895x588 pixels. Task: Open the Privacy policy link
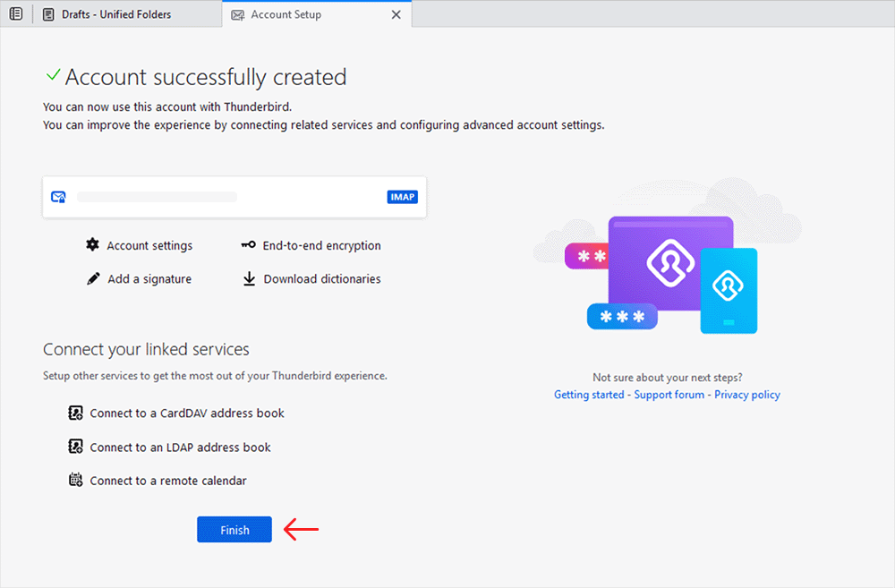click(746, 394)
